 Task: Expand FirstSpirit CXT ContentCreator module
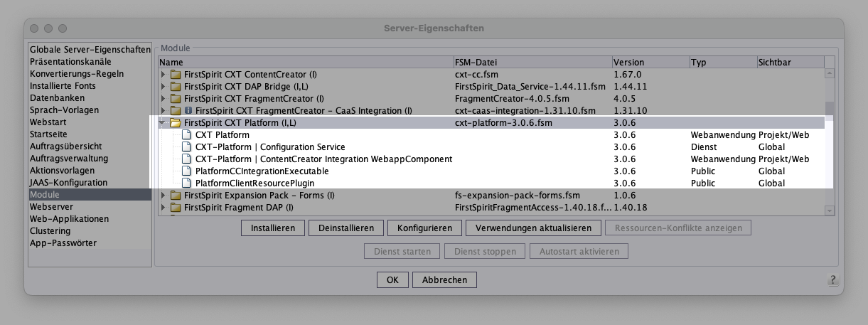(164, 75)
